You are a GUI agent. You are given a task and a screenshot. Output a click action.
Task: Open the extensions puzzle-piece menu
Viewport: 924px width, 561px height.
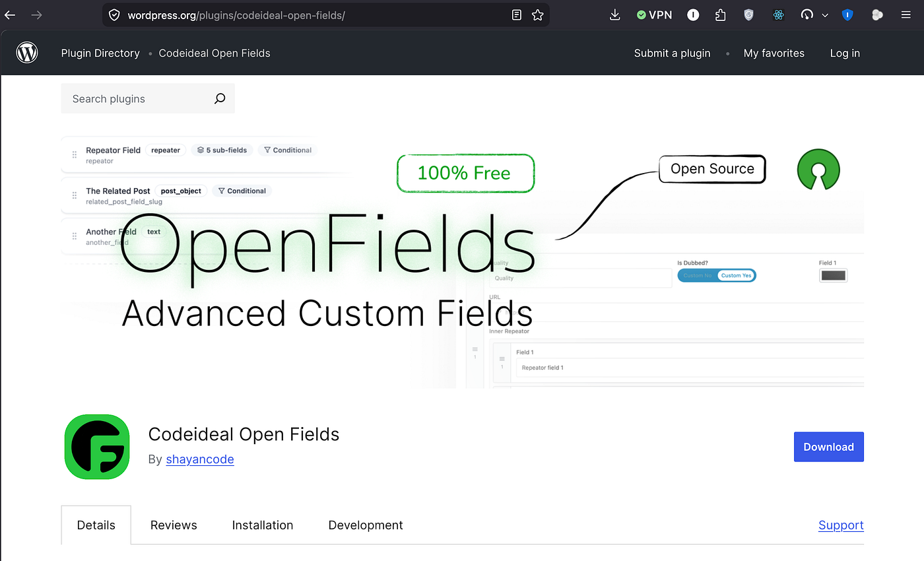[721, 15]
